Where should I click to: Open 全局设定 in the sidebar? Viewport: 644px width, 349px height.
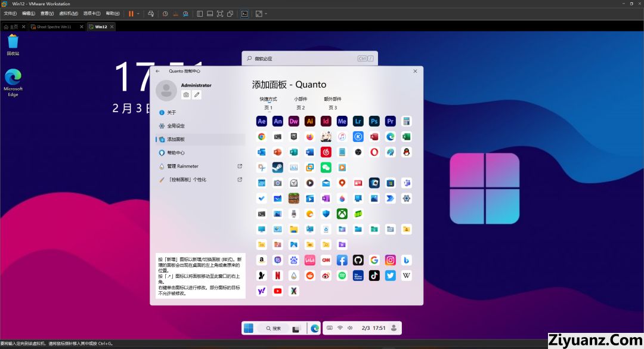pyautogui.click(x=176, y=126)
